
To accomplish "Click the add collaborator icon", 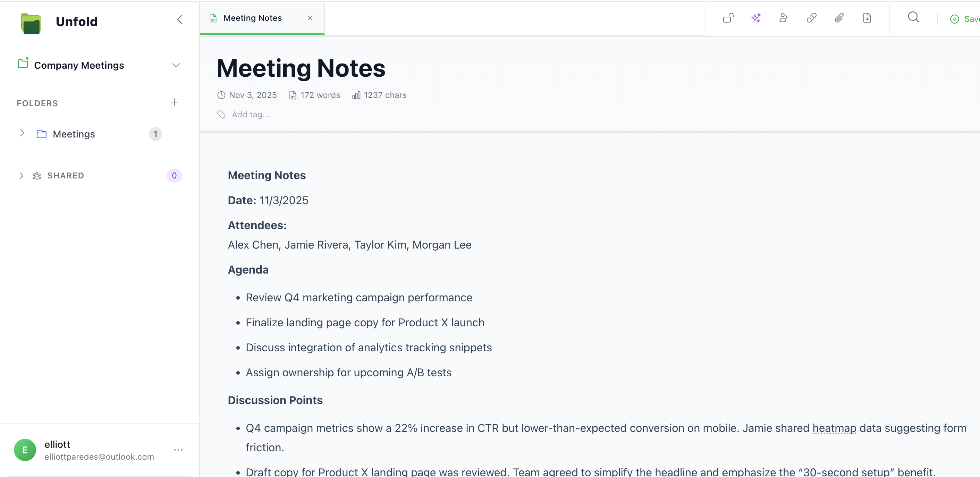I will click(784, 18).
